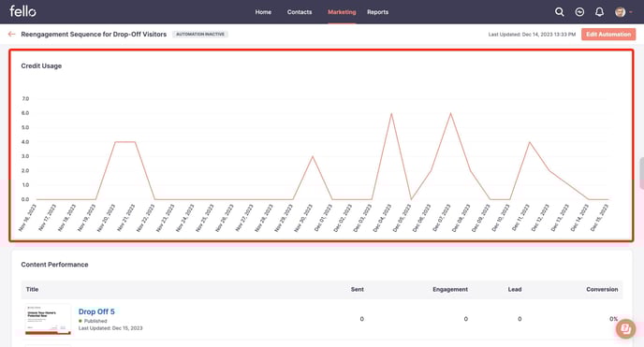Open the Drop Off 5 link
This screenshot has width=644, height=347.
pyautogui.click(x=96, y=311)
